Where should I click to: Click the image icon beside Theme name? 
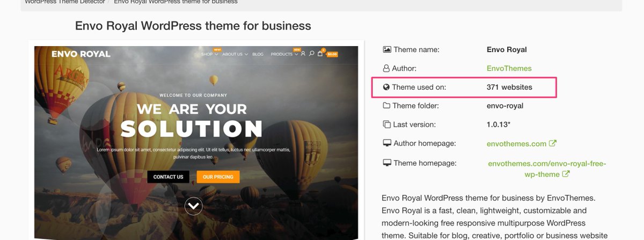386,49
